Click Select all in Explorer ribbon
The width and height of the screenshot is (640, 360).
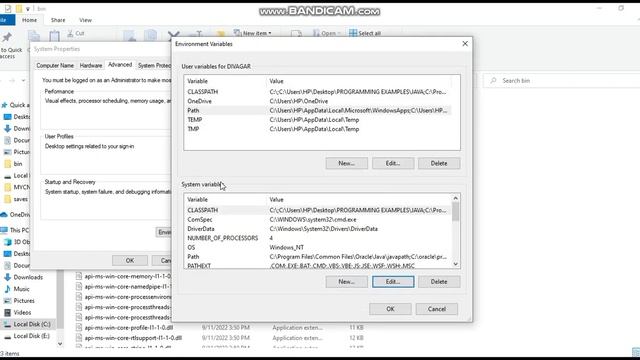click(x=365, y=33)
